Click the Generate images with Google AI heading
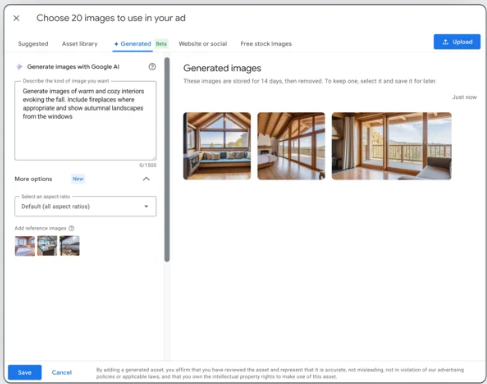The height and width of the screenshot is (384, 487). coord(73,67)
